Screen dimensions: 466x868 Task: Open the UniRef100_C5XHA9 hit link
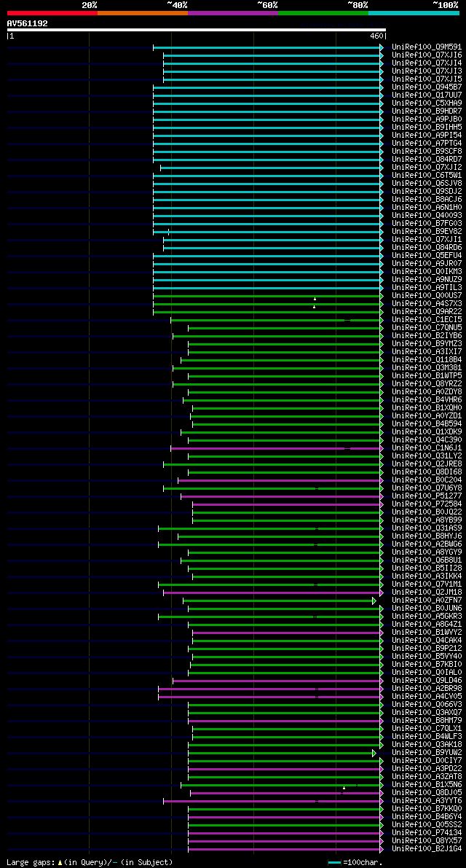[427, 103]
